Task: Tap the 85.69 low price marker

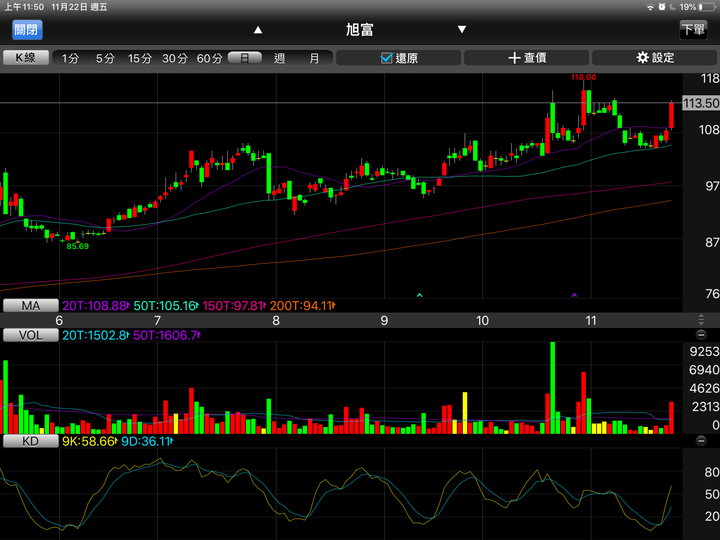Action: (x=78, y=246)
